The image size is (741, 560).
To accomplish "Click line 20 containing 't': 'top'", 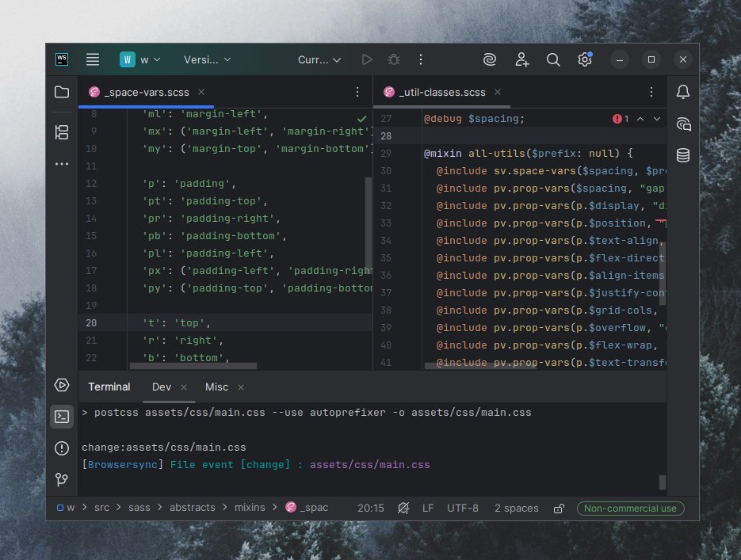I will [225, 323].
